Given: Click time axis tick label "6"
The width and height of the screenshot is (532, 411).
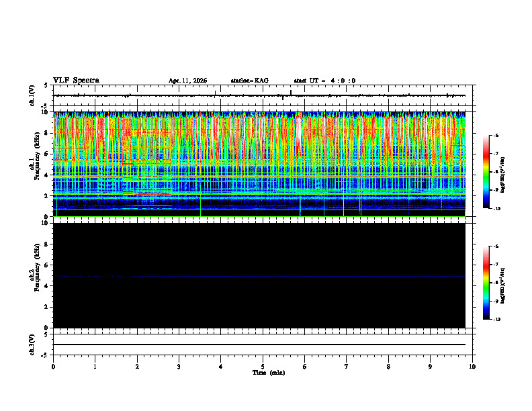Looking at the screenshot, I should pos(305,367).
